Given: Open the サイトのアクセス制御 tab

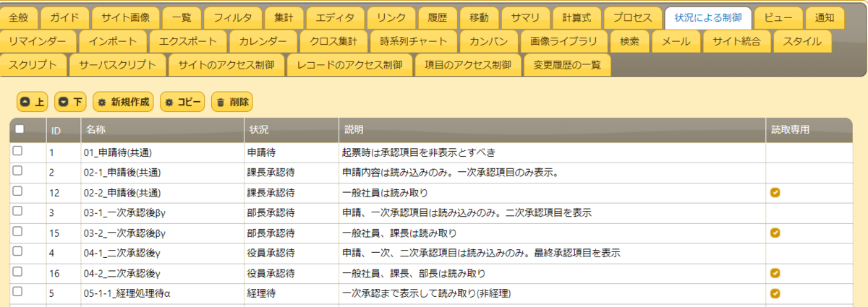Looking at the screenshot, I should click(x=226, y=65).
